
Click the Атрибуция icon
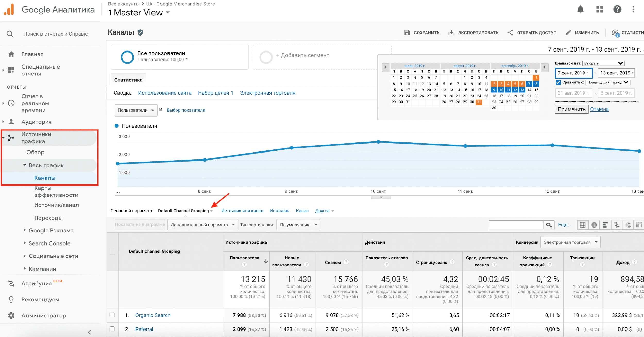(11, 283)
